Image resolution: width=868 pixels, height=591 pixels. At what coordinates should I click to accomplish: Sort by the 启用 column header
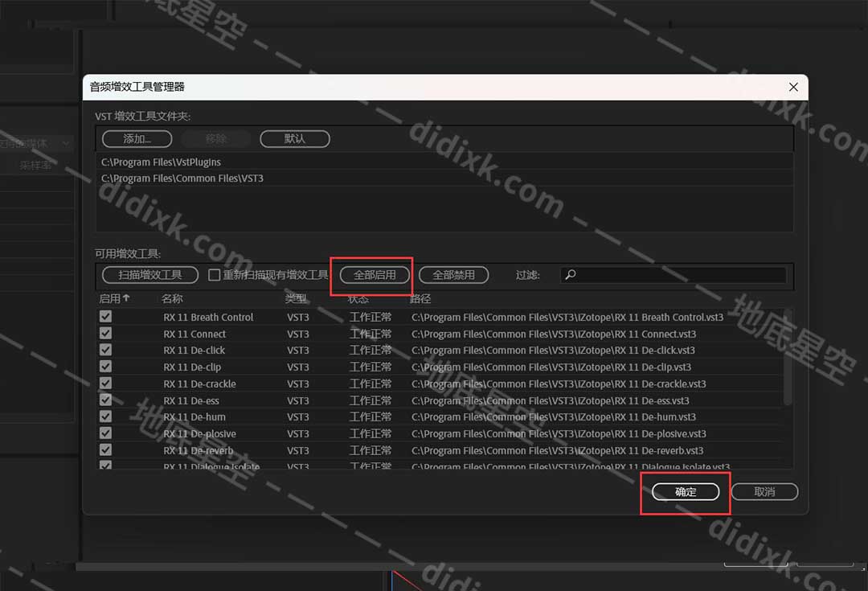point(114,298)
